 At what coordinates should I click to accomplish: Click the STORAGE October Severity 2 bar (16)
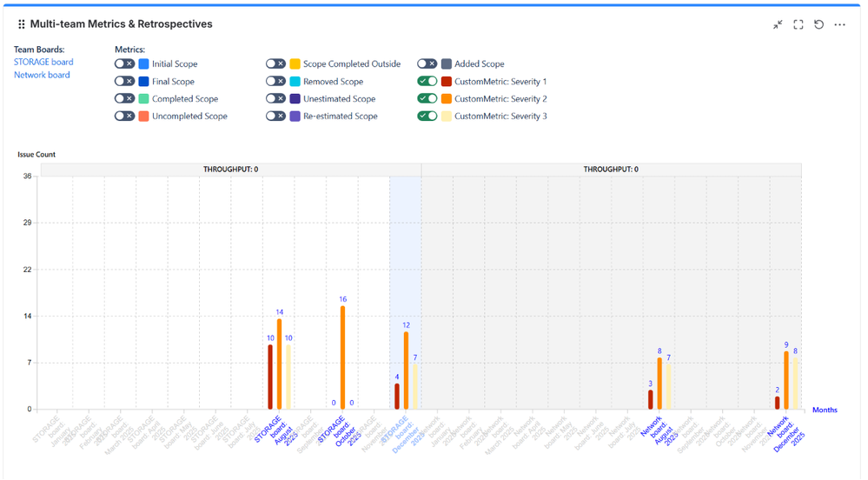click(342, 357)
